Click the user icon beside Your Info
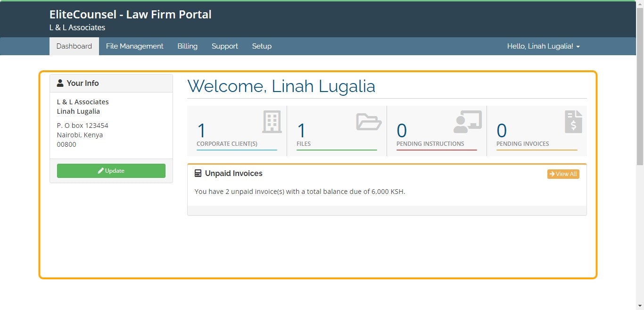Viewport: 644px width, 310px height. (60, 83)
